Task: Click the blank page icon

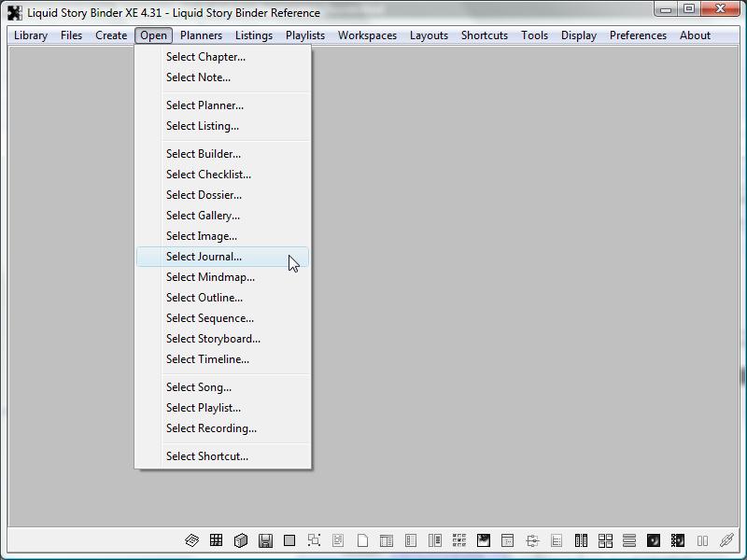Action: click(362, 540)
